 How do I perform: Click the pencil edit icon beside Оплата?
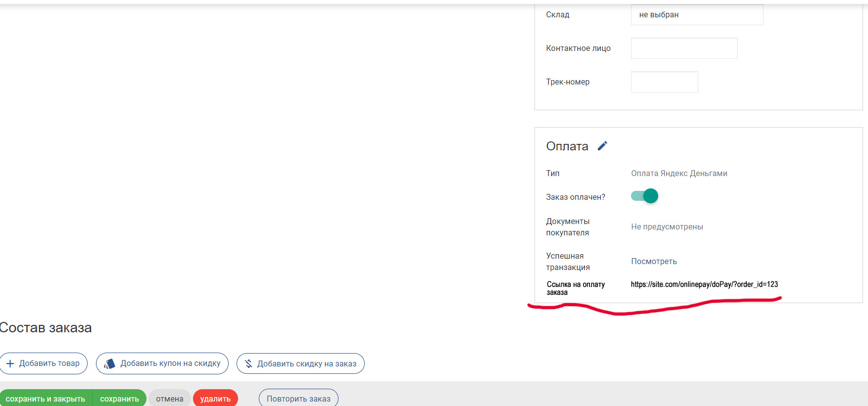(602, 146)
